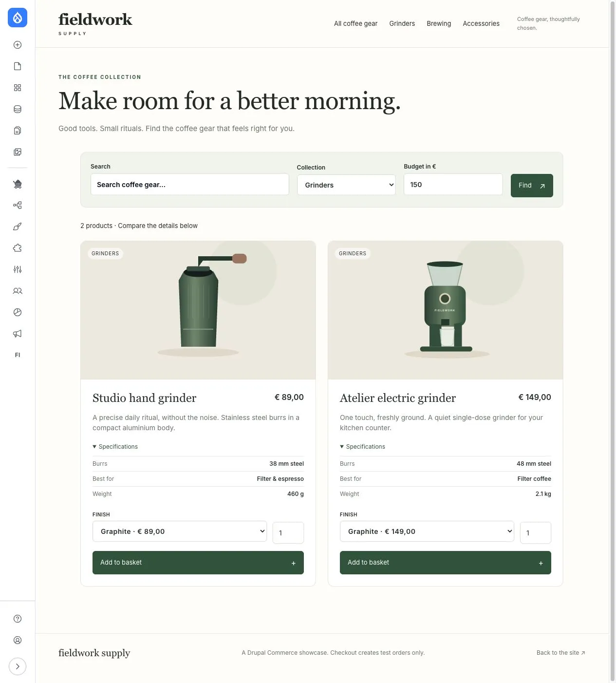Open the Atelier electric grinder title
The width and height of the screenshot is (616, 683).
tap(398, 398)
